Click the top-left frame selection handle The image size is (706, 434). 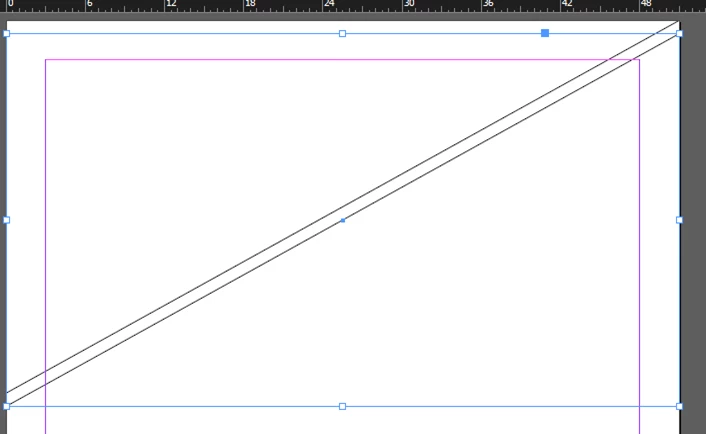pos(6,33)
